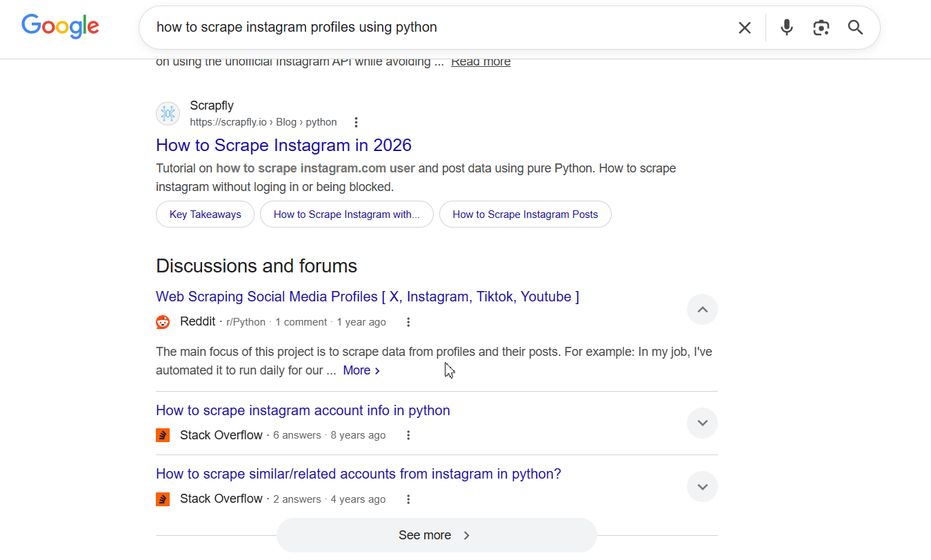Screen dimensions: 931x560
Task: Click See more discussions button
Action: tap(437, 535)
